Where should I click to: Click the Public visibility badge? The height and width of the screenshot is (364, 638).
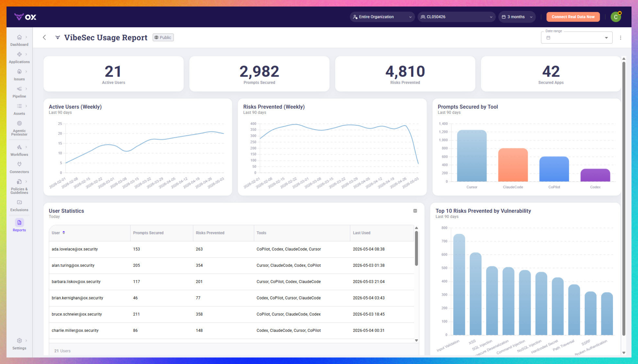(163, 37)
